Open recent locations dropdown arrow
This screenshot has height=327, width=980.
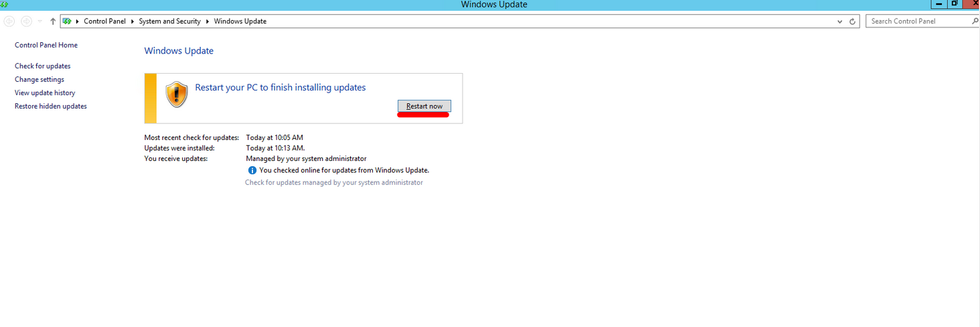tap(40, 21)
